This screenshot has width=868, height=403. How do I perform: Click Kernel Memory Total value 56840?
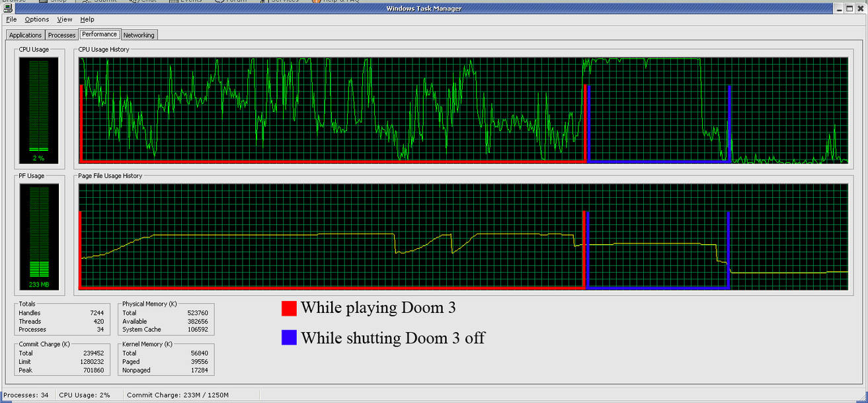199,353
